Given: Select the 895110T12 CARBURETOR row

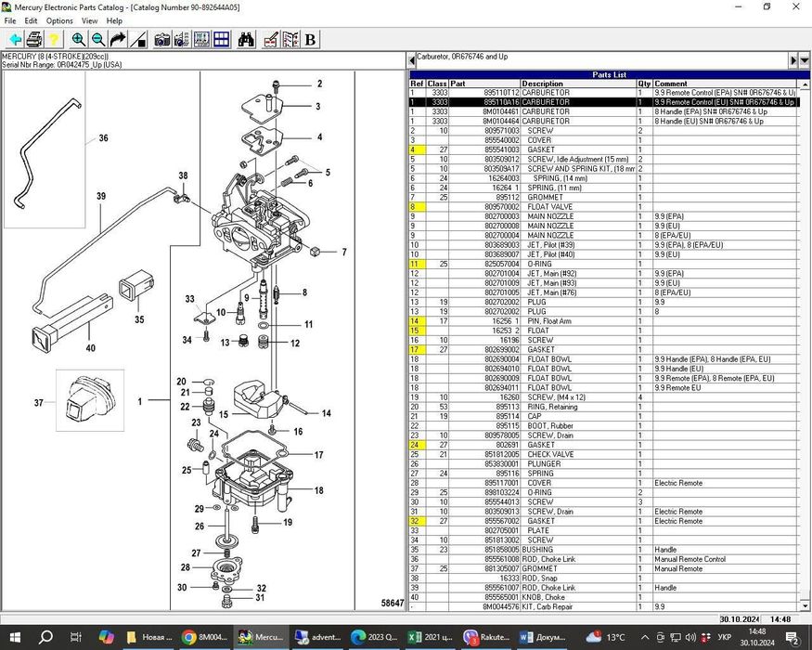Looking at the screenshot, I should (x=603, y=93).
